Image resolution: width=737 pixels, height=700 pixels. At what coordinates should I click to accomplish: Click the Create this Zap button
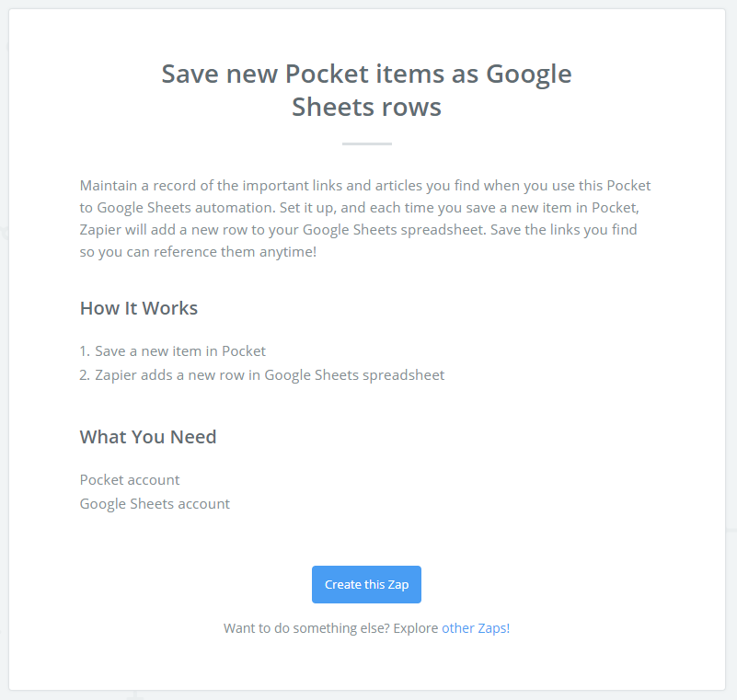(366, 584)
